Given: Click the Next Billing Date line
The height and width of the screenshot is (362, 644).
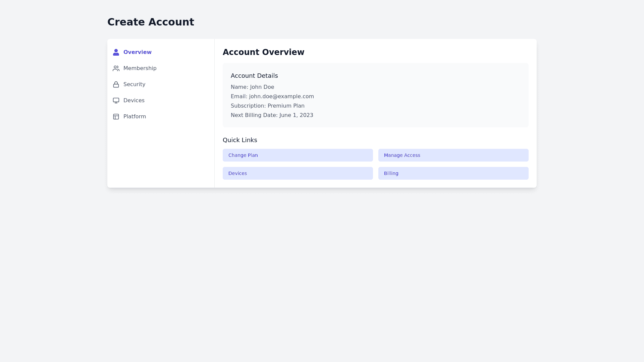Looking at the screenshot, I should 272,115.
